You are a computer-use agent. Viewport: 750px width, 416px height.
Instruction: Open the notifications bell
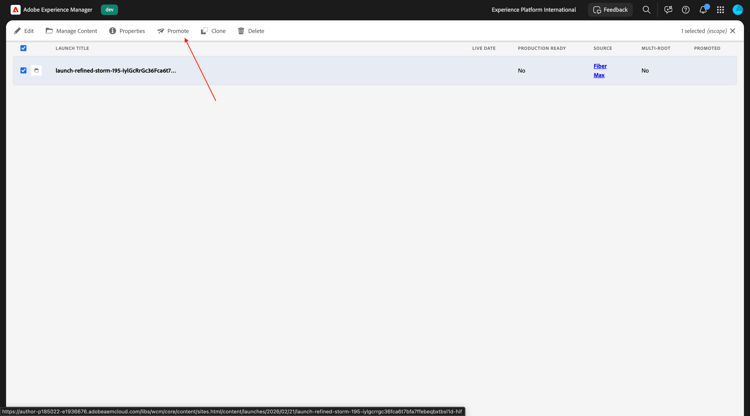tap(703, 10)
